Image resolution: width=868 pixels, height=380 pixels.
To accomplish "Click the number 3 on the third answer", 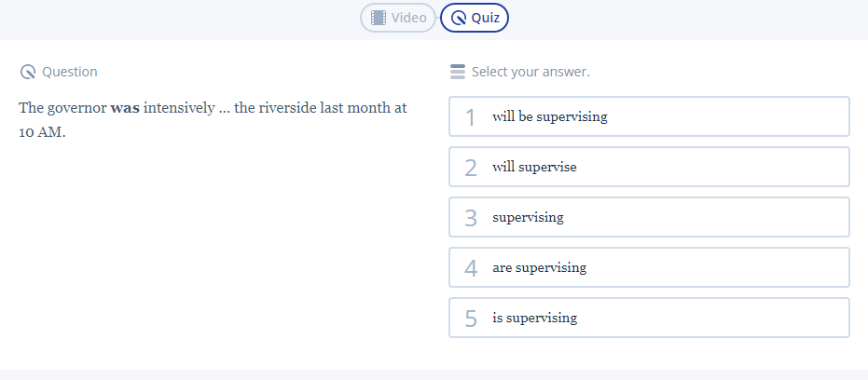I will pyautogui.click(x=471, y=218).
